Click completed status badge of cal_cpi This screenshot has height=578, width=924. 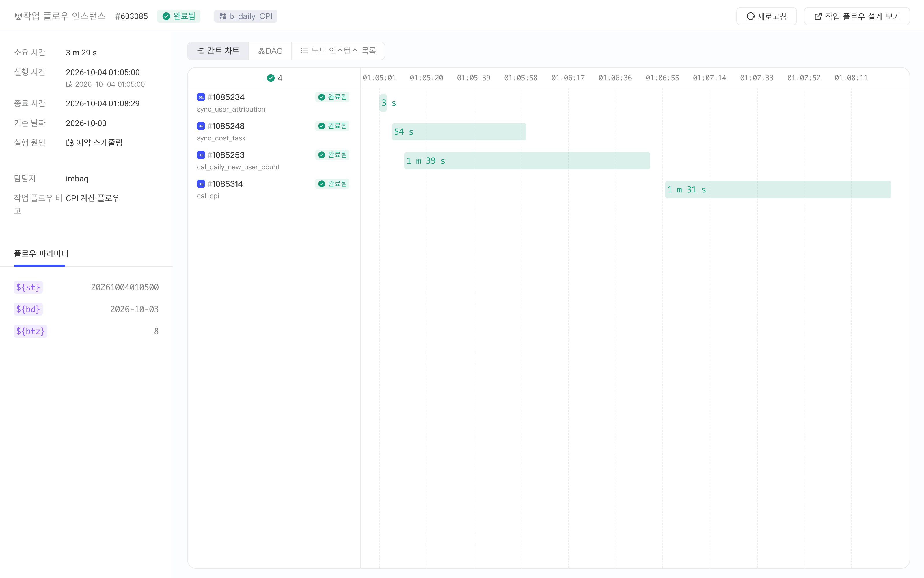[x=332, y=184]
